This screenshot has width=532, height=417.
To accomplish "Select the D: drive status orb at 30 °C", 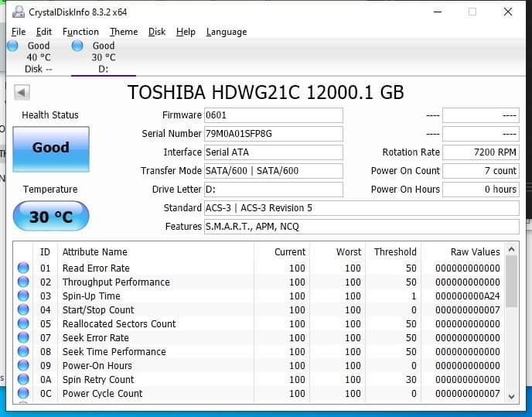I will click(x=77, y=46).
